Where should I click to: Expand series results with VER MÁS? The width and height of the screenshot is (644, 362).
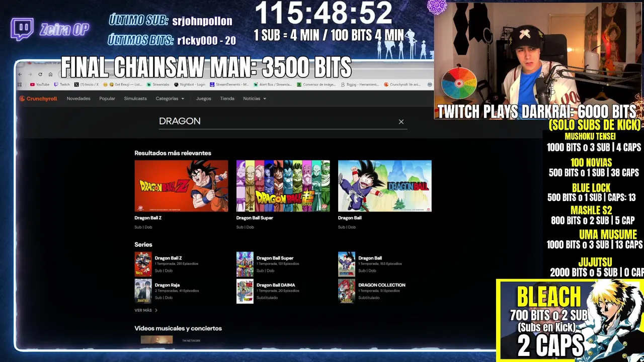[x=146, y=310]
